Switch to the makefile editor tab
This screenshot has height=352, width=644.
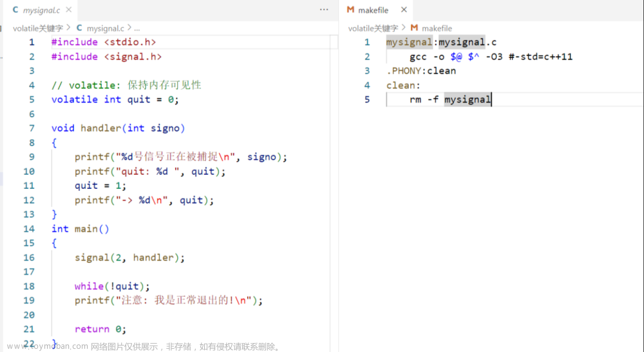click(x=373, y=10)
